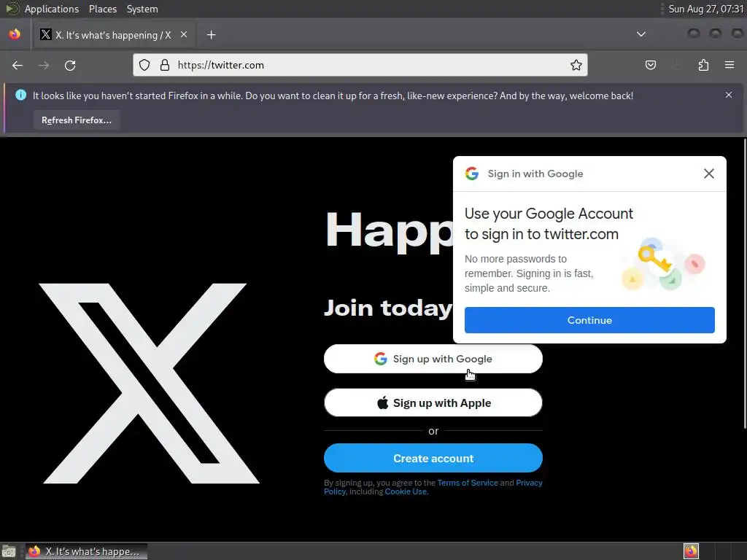
Task: Open the Terms of Service link
Action: coord(468,483)
